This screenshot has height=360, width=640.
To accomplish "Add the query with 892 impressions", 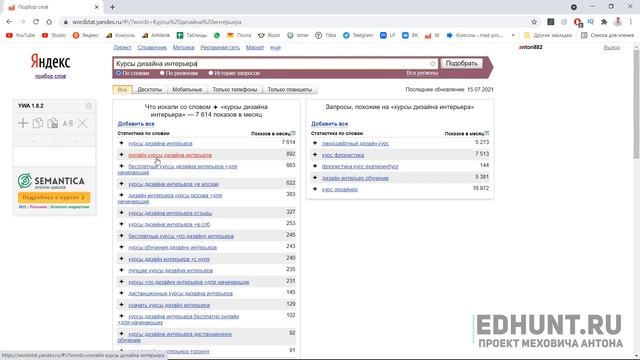I will 121,155.
